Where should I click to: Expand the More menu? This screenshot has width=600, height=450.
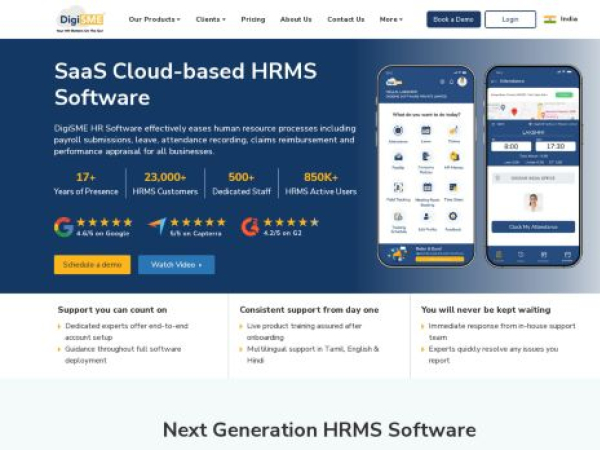click(x=391, y=19)
